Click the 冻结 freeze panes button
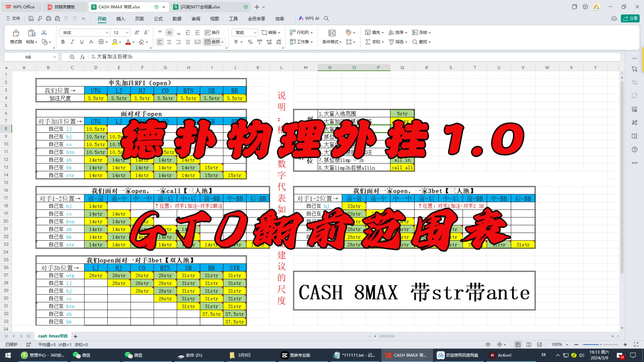The image size is (644, 362). coord(421,33)
